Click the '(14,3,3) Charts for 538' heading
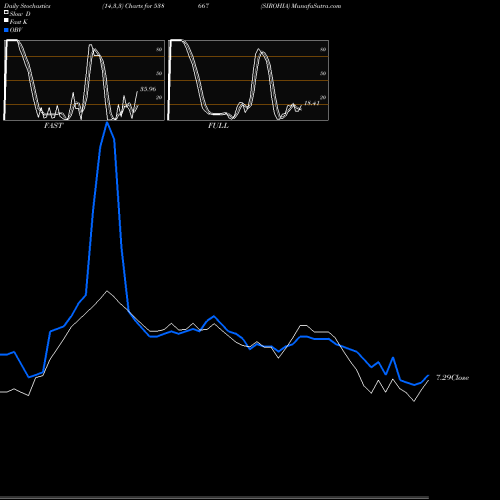 click(x=133, y=6)
